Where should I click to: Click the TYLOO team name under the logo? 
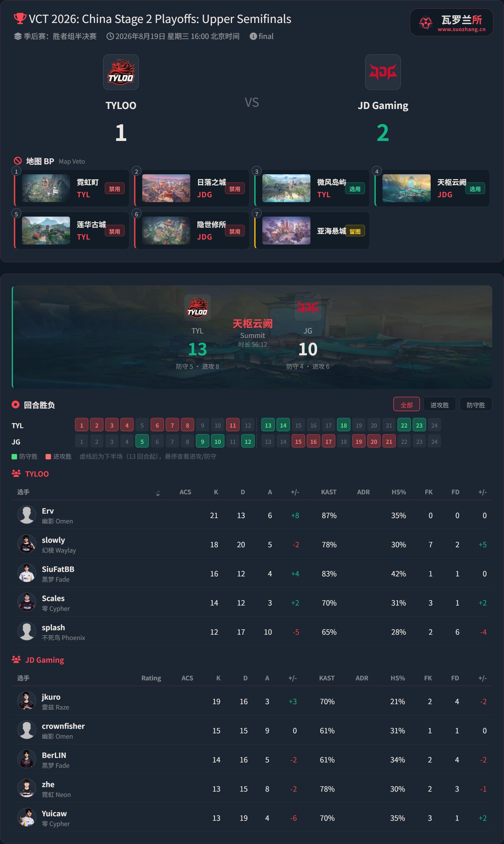121,105
